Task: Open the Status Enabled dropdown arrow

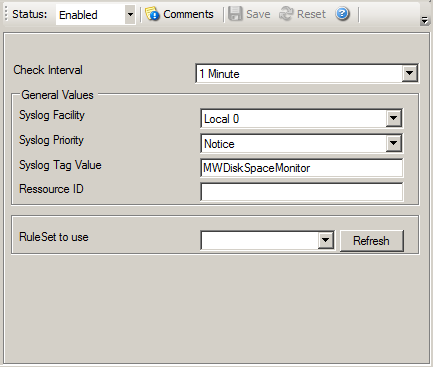Action: point(130,14)
